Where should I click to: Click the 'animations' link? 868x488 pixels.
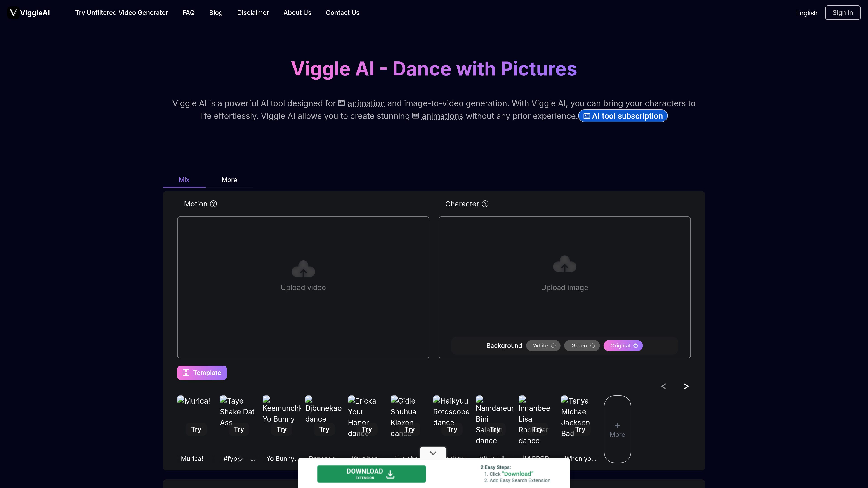click(x=442, y=116)
